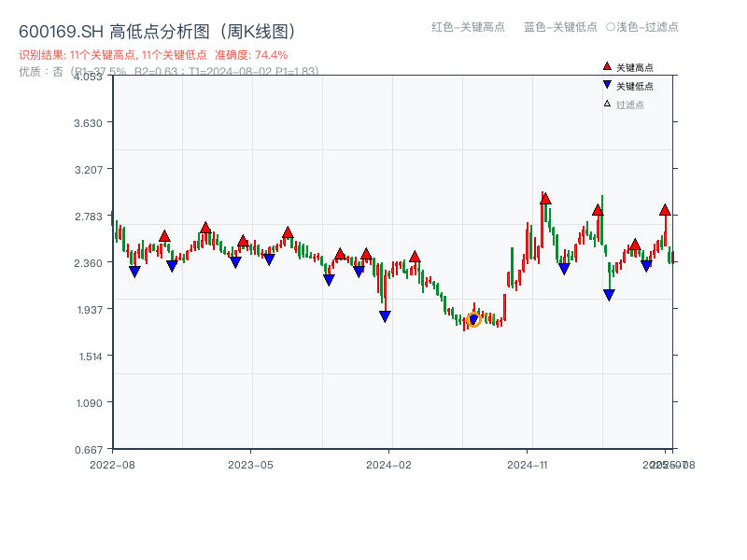Screen dimensions: 747x560
Task: Click the 2.360 y-axis label
Action: coord(88,263)
